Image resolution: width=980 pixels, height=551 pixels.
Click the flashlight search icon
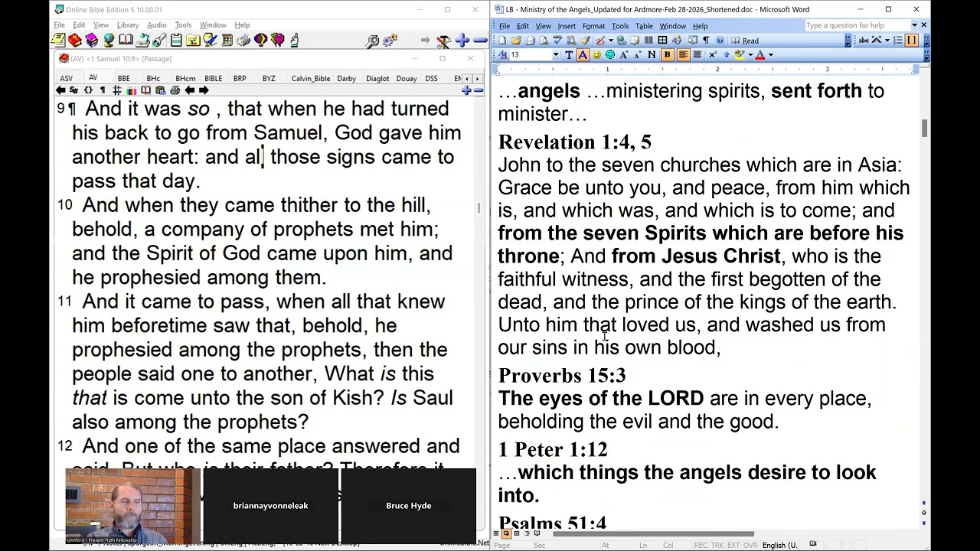coord(158,40)
